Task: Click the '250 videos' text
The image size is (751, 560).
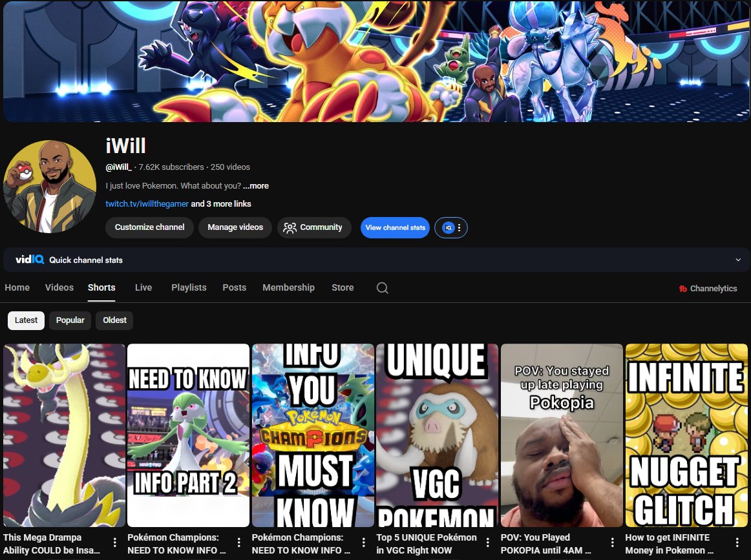Action: pos(230,167)
